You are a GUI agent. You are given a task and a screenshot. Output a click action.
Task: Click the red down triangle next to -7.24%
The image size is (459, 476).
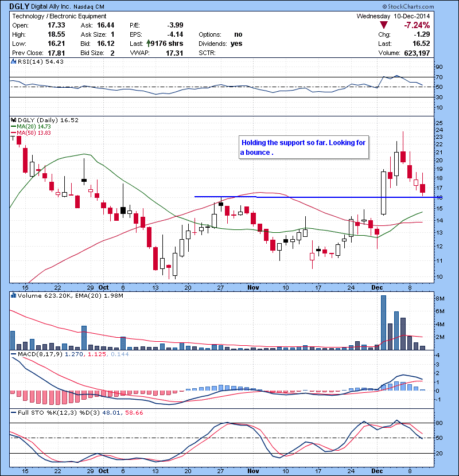(x=384, y=25)
